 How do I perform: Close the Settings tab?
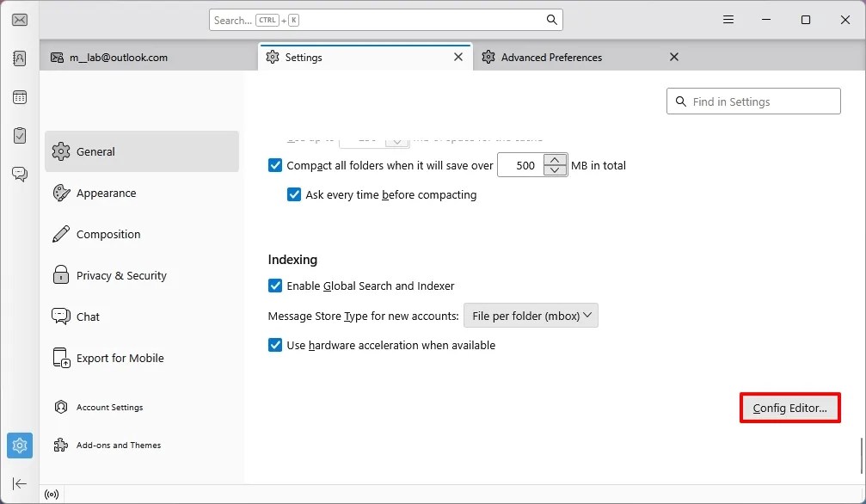[x=458, y=57]
